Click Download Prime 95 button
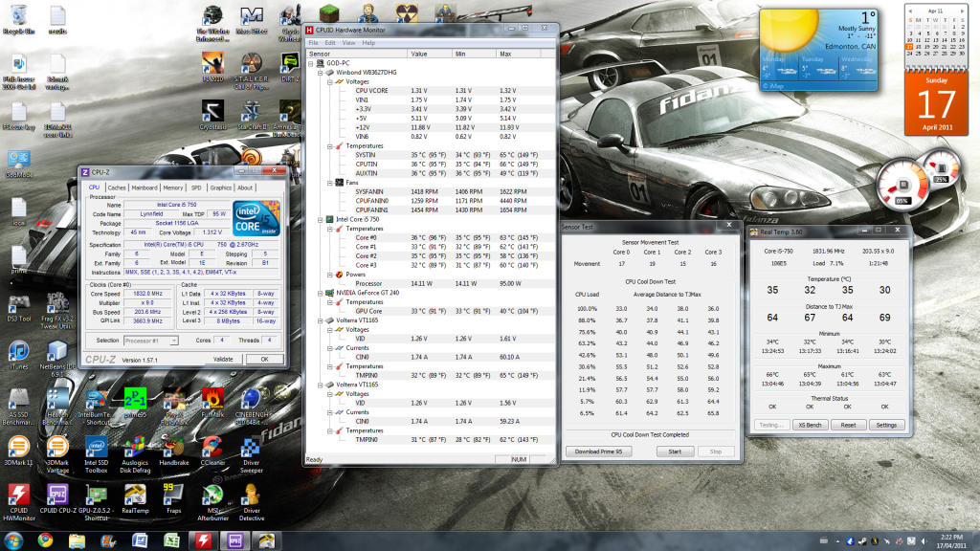The height and width of the screenshot is (551, 980). [598, 452]
